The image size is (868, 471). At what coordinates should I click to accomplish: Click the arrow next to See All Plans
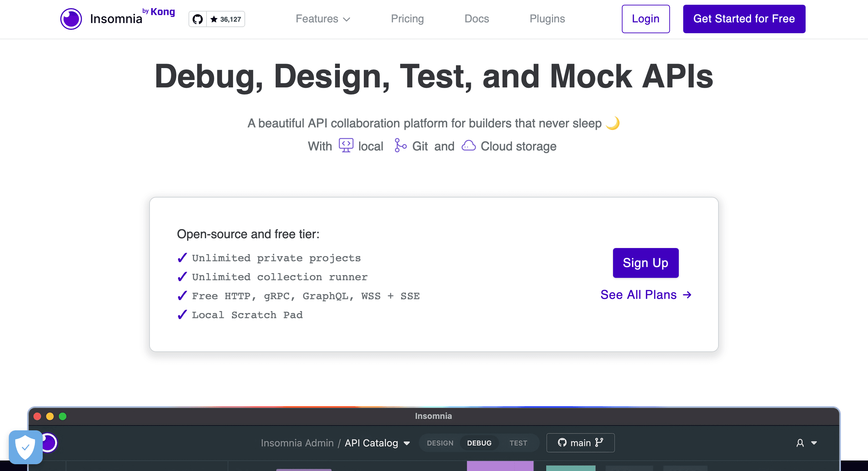coord(687,295)
